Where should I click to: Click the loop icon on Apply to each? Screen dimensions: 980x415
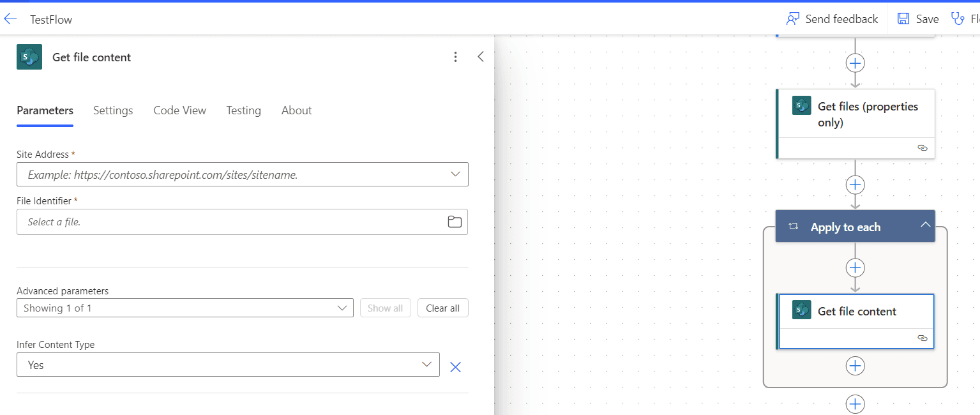coord(793,226)
